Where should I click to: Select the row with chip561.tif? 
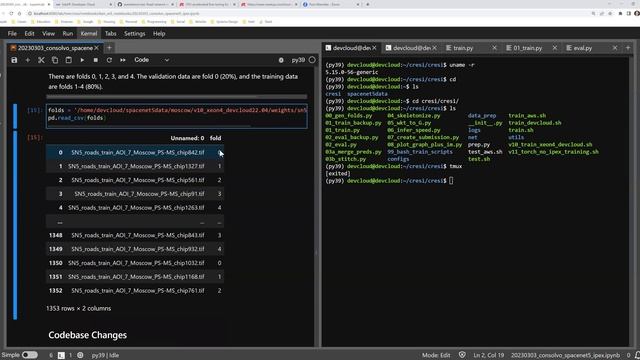coord(135,180)
